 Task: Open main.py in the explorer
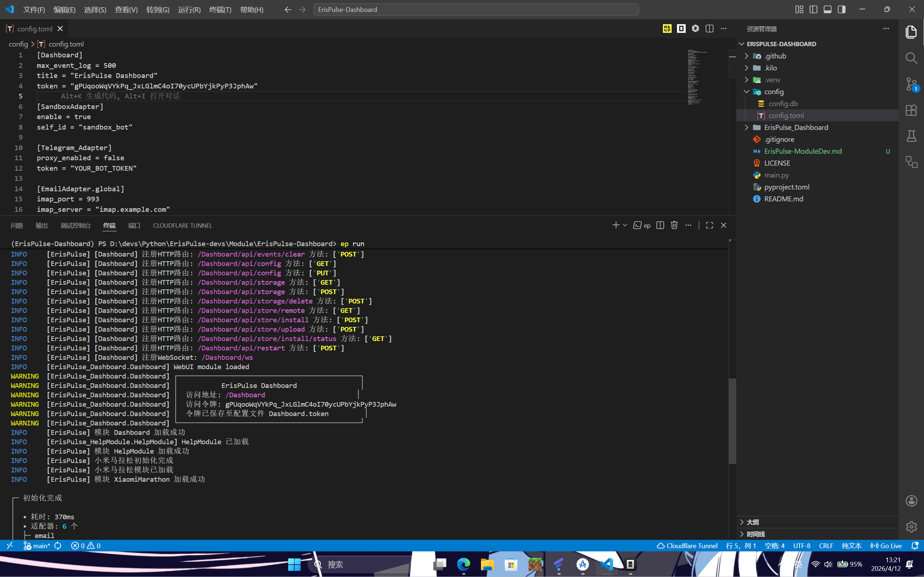(776, 175)
